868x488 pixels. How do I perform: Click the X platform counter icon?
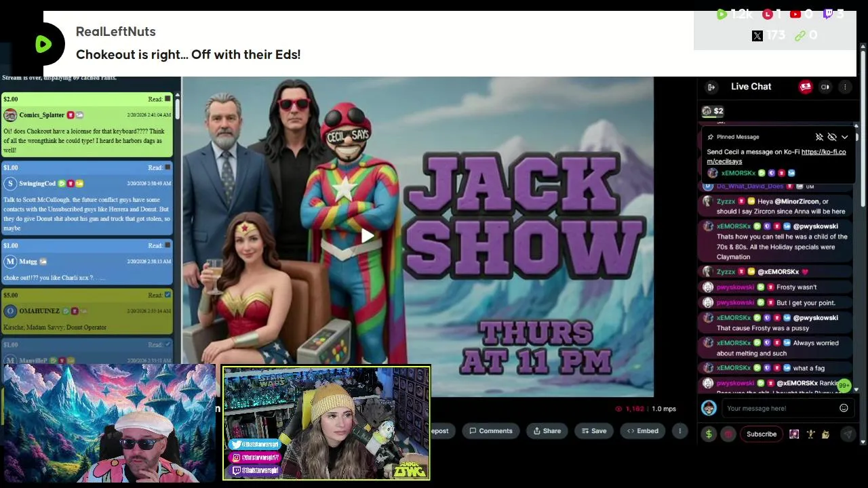coord(757,35)
